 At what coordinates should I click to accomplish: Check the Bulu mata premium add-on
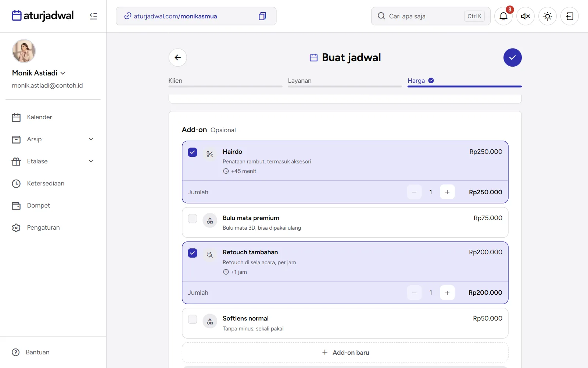[193, 219]
